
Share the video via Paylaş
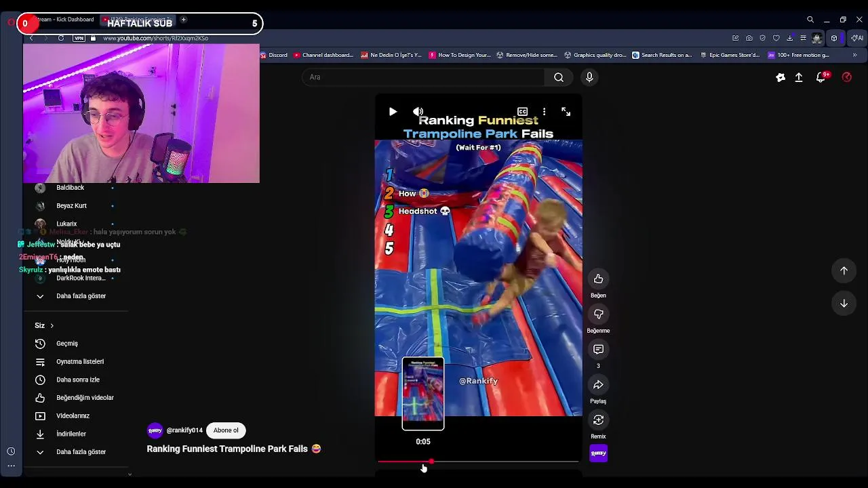[598, 384]
